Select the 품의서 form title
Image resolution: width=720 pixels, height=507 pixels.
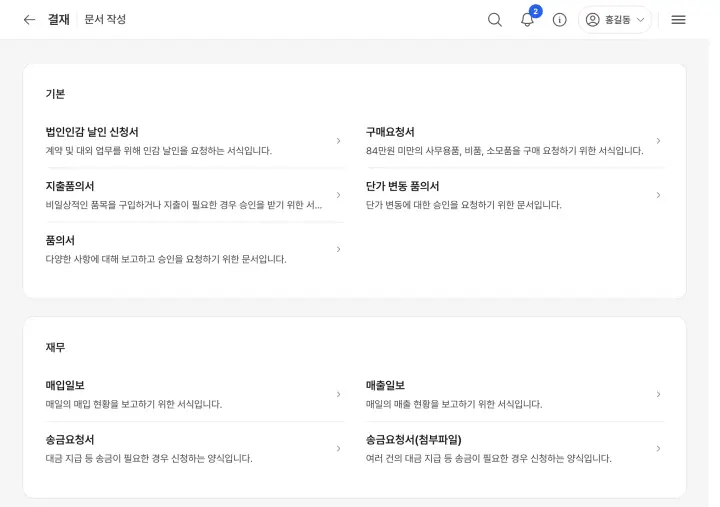(x=60, y=241)
